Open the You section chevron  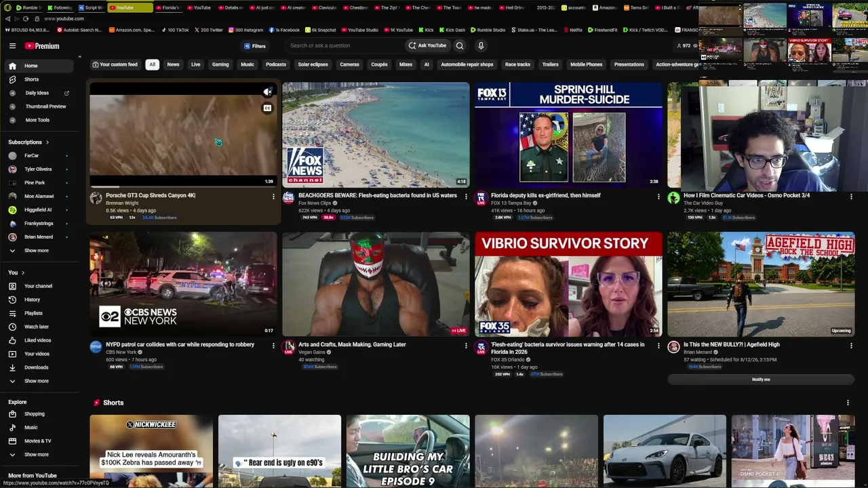(23, 273)
